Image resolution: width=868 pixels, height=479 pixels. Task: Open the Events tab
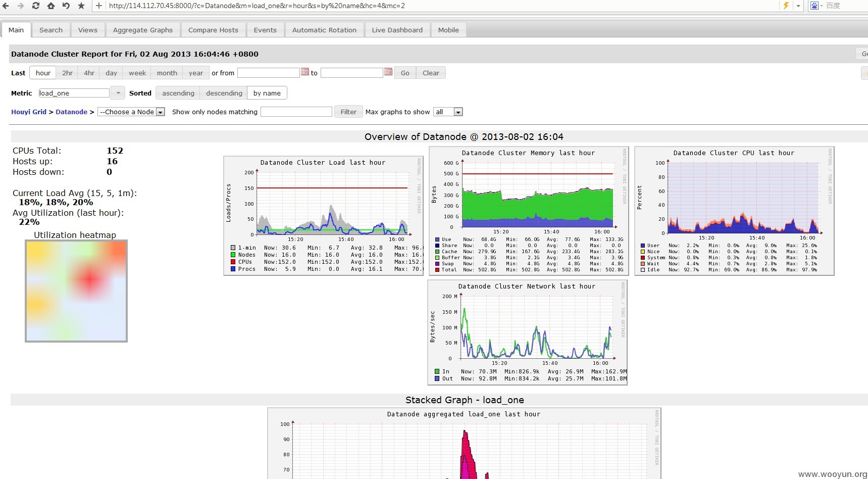(265, 30)
